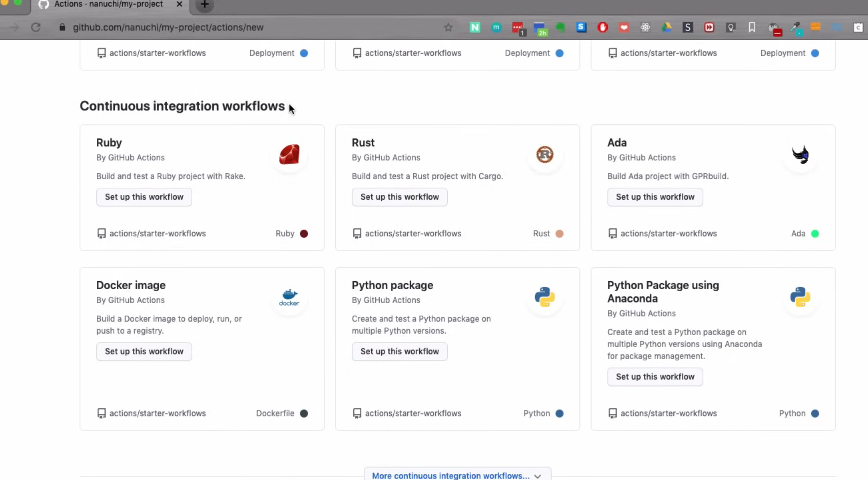Click the red Ruby language color dot
Image resolution: width=868 pixels, height=480 pixels.
pyautogui.click(x=304, y=234)
